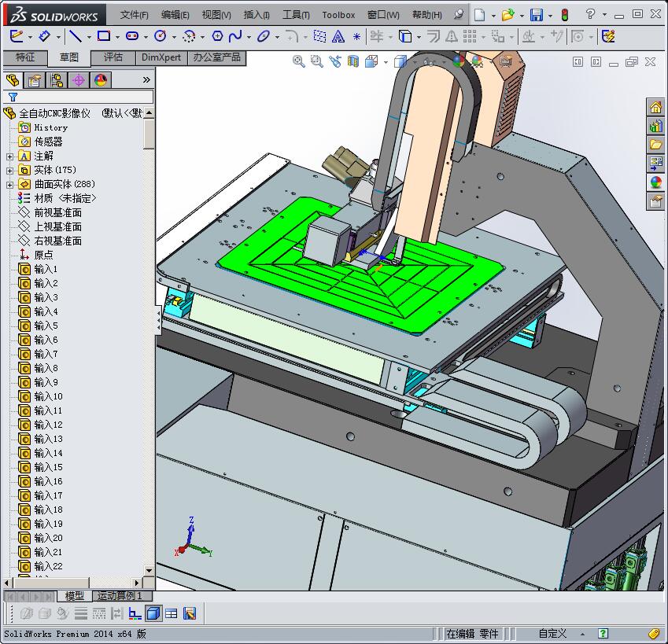Open the Help dropdown arrow

click(604, 14)
